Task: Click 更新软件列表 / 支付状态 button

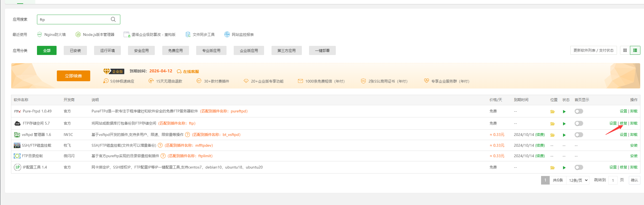Action: tap(594, 50)
